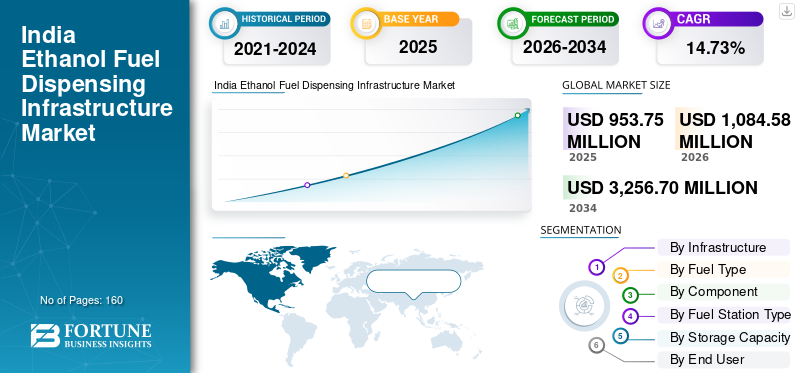Click the Base Year calendar icon
The width and height of the screenshot is (800, 373).
365,23
